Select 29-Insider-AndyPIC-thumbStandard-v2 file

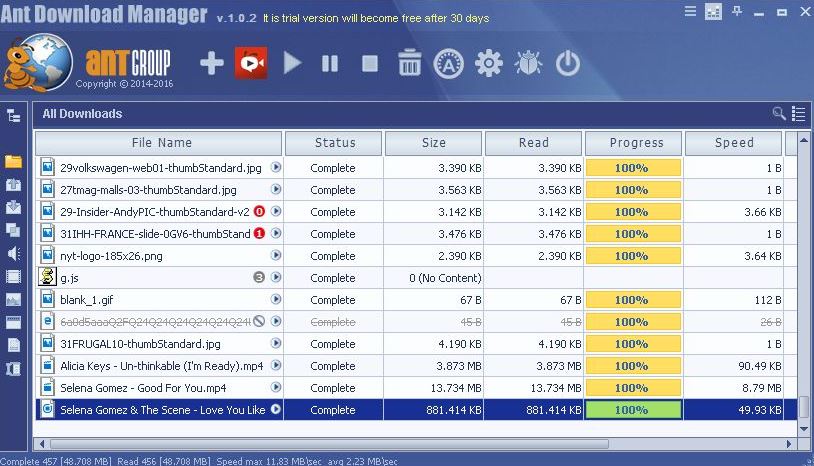[x=155, y=212]
